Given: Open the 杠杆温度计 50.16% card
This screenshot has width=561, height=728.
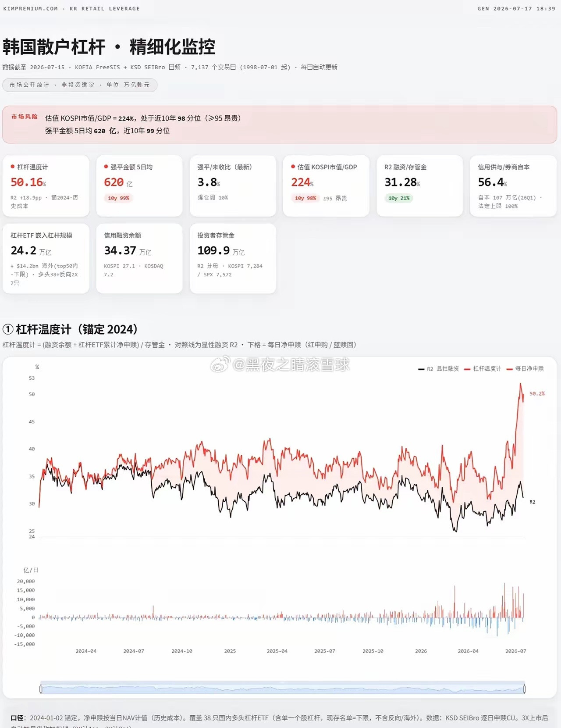Looking at the screenshot, I should (x=46, y=186).
